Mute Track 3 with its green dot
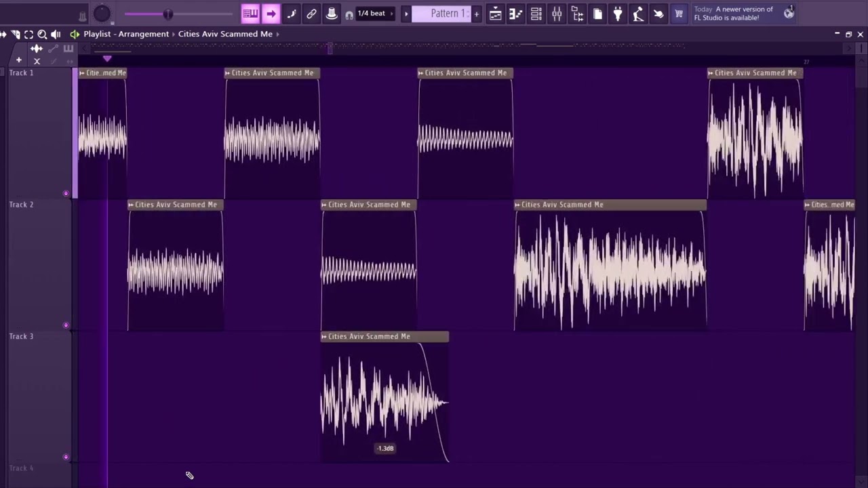868x488 pixels. [x=66, y=457]
